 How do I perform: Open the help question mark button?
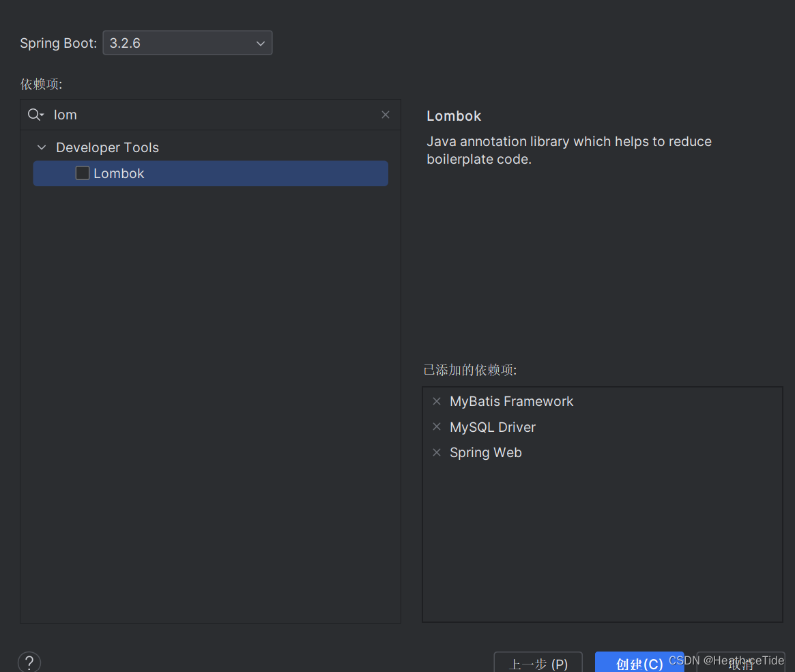pos(29,662)
